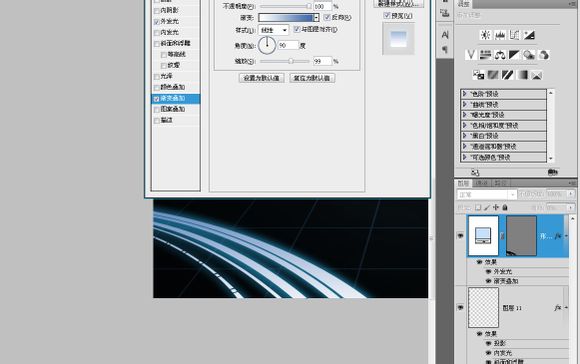Add a Selective Color adjustment

click(537, 75)
